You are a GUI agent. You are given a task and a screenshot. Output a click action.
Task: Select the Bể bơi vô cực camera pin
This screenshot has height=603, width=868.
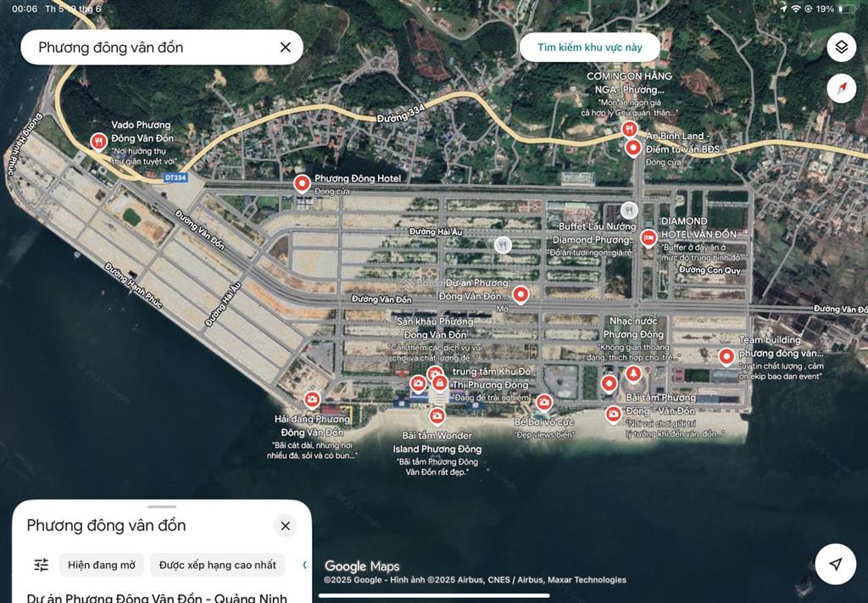pos(543,403)
